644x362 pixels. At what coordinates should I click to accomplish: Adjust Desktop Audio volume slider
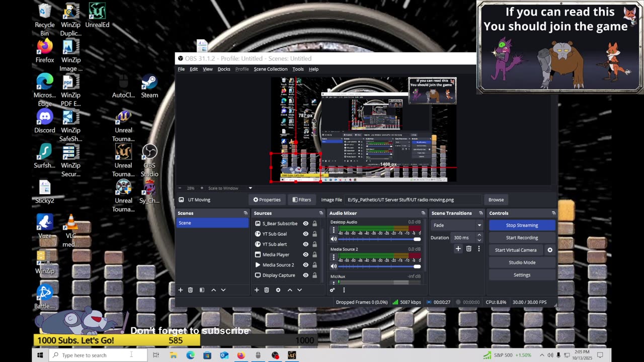pyautogui.click(x=378, y=239)
